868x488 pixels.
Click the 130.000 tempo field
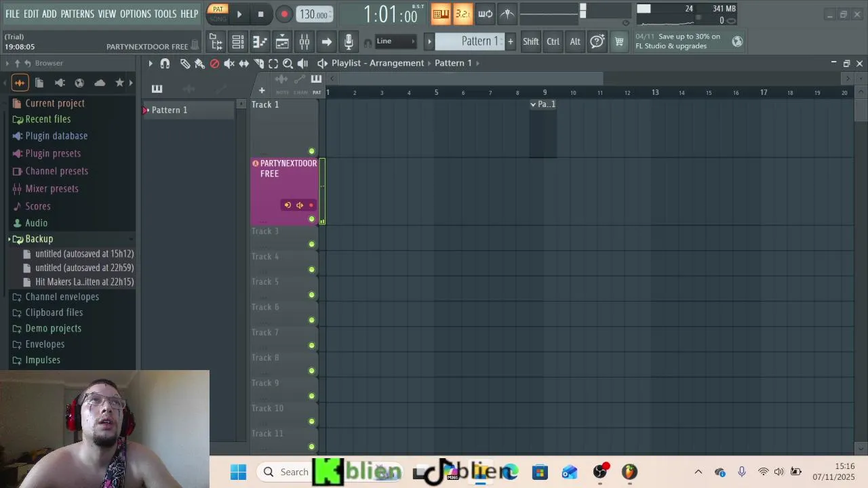tap(315, 14)
